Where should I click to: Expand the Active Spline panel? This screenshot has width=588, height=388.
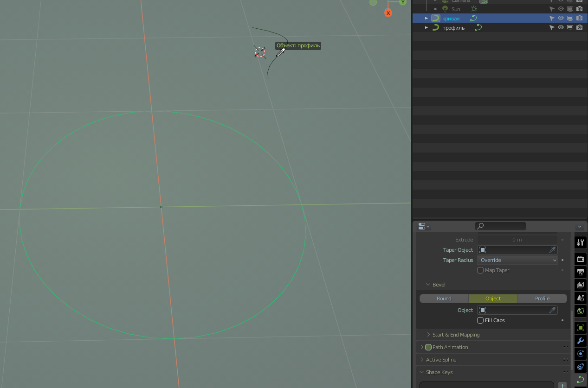[440, 360]
